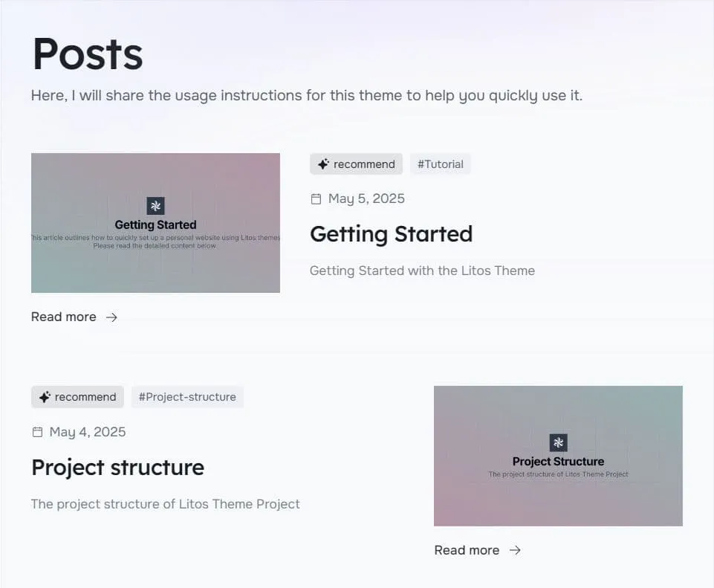Filter posts by the #Project-structure tag

tap(187, 397)
